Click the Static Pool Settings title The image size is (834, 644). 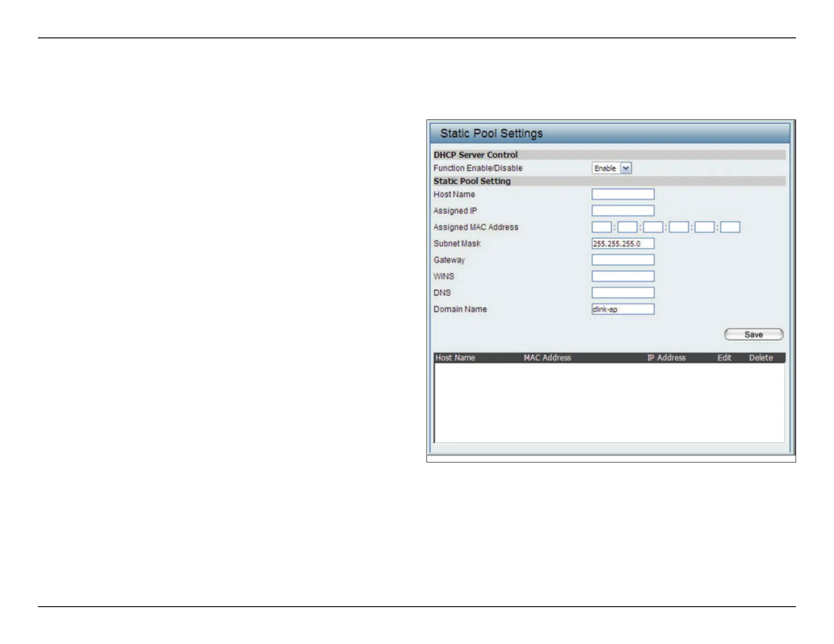click(x=492, y=134)
